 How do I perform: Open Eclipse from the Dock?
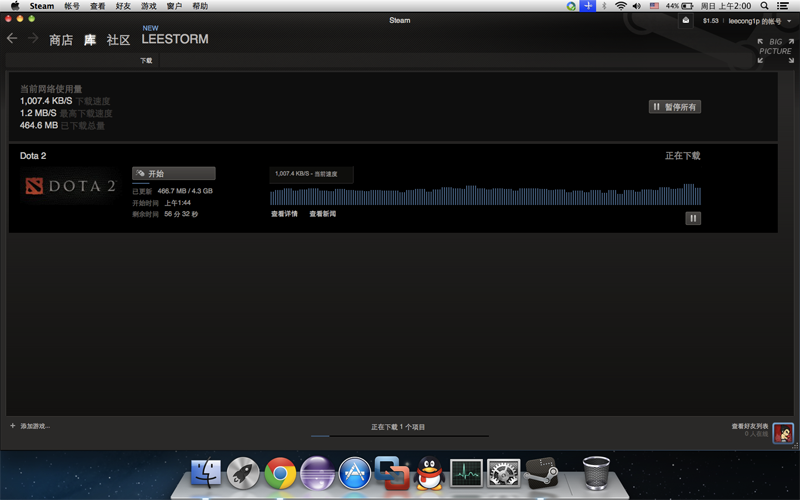(317, 473)
